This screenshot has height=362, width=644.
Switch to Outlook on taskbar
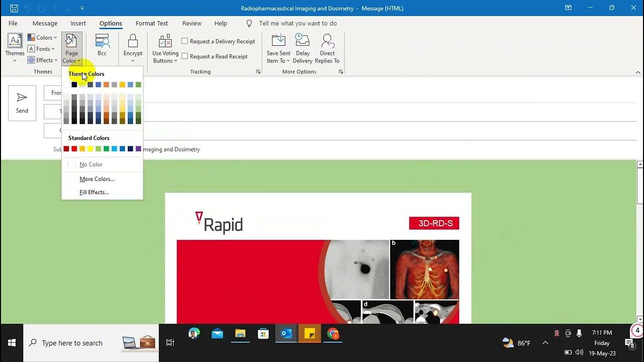point(287,334)
